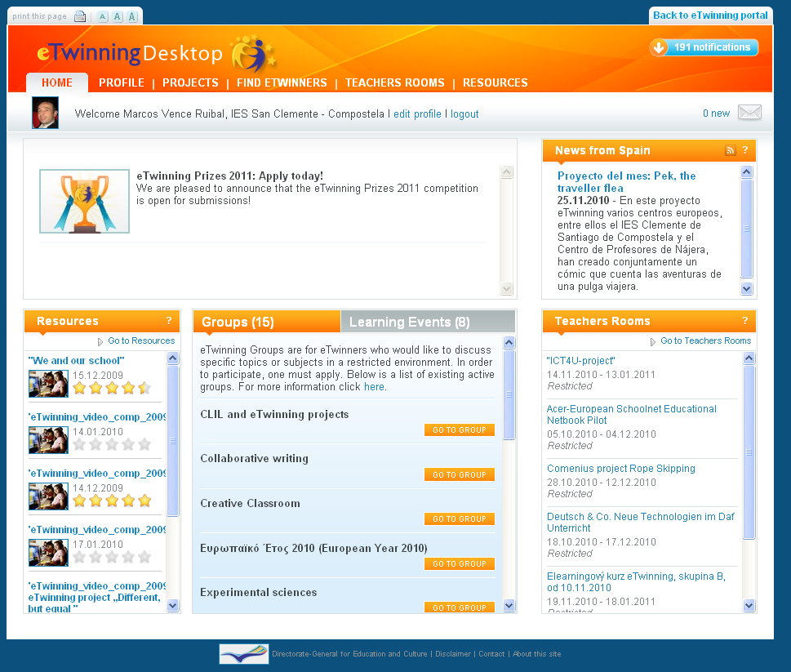Click scroll down arrow in Resources panel

173,605
